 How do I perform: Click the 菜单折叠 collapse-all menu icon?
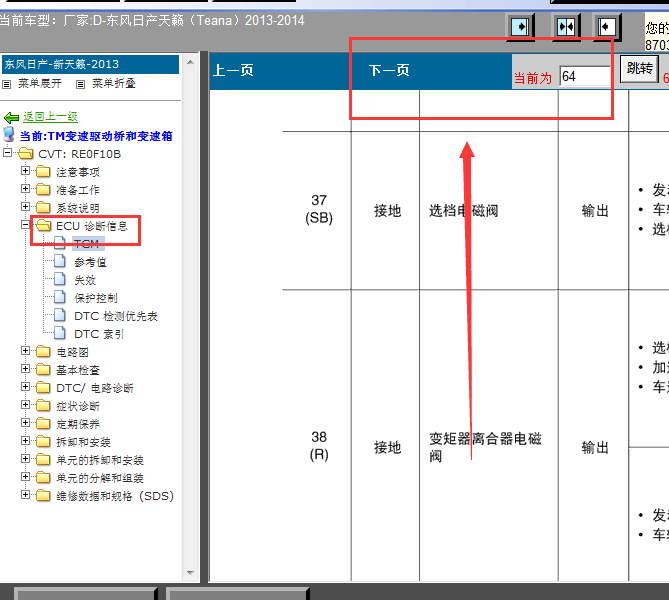pos(82,84)
